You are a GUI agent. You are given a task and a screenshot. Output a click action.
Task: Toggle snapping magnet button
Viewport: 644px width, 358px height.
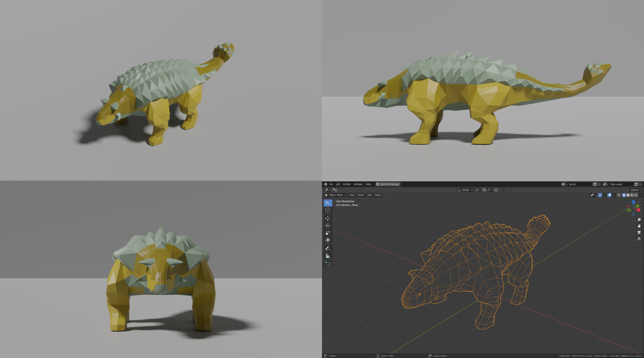484,190
